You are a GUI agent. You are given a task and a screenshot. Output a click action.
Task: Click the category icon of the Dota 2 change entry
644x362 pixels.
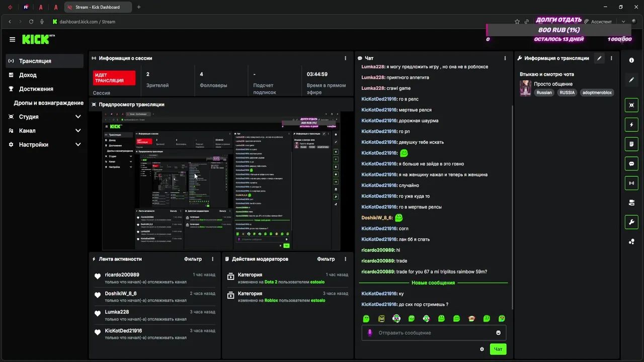click(x=231, y=276)
